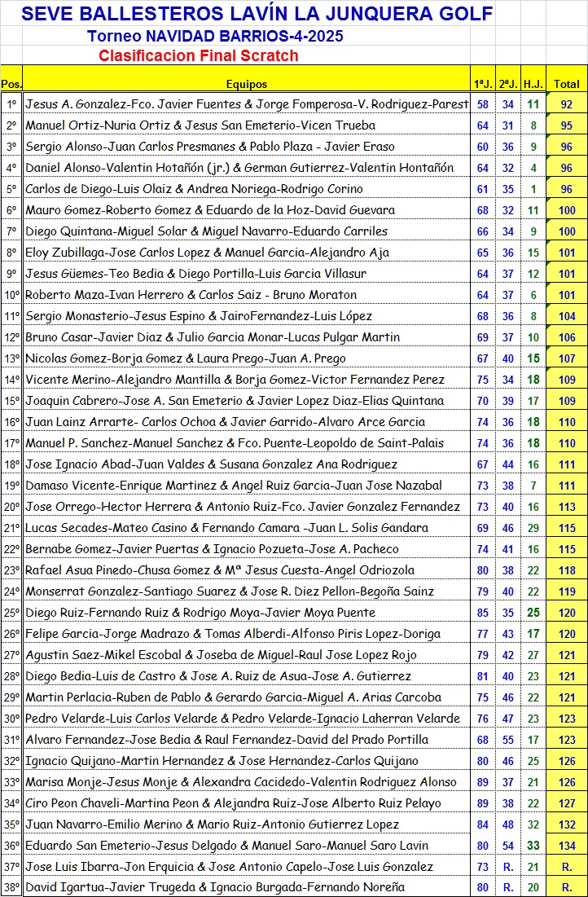The width and height of the screenshot is (588, 897).
Task: Click the Total cell showing 92
Action: [566, 104]
